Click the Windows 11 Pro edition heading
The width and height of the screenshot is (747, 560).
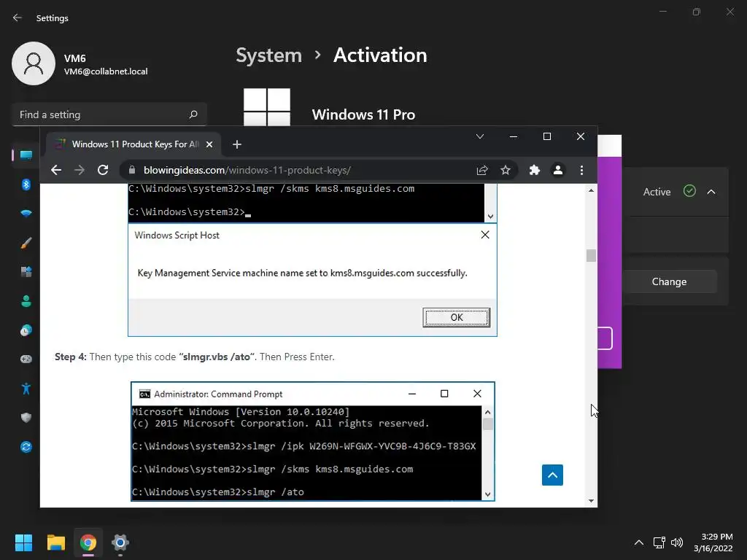[x=363, y=114]
